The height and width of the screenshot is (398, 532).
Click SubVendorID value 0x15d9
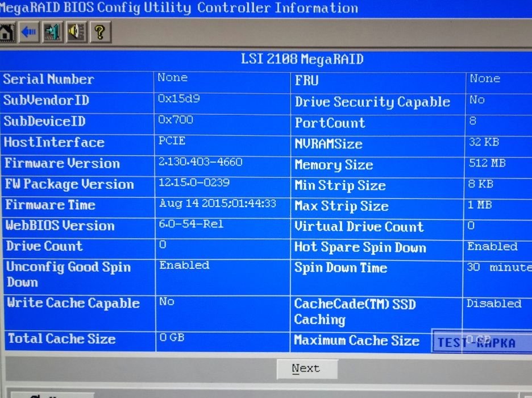[179, 99]
